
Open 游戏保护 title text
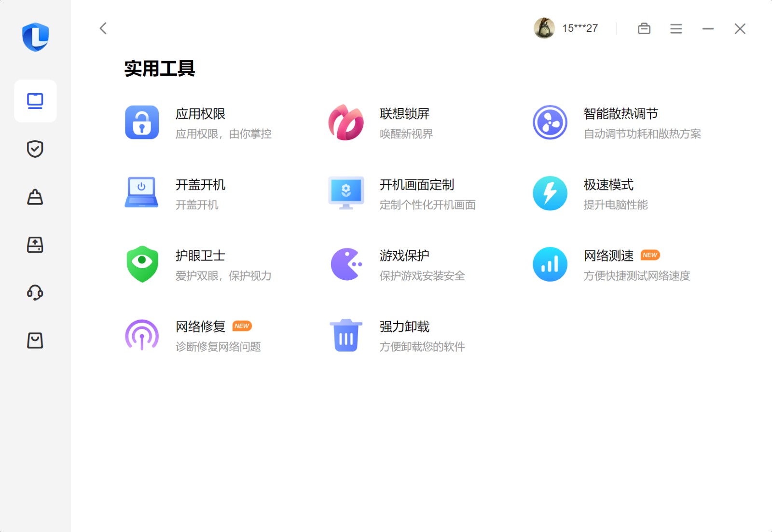(404, 256)
